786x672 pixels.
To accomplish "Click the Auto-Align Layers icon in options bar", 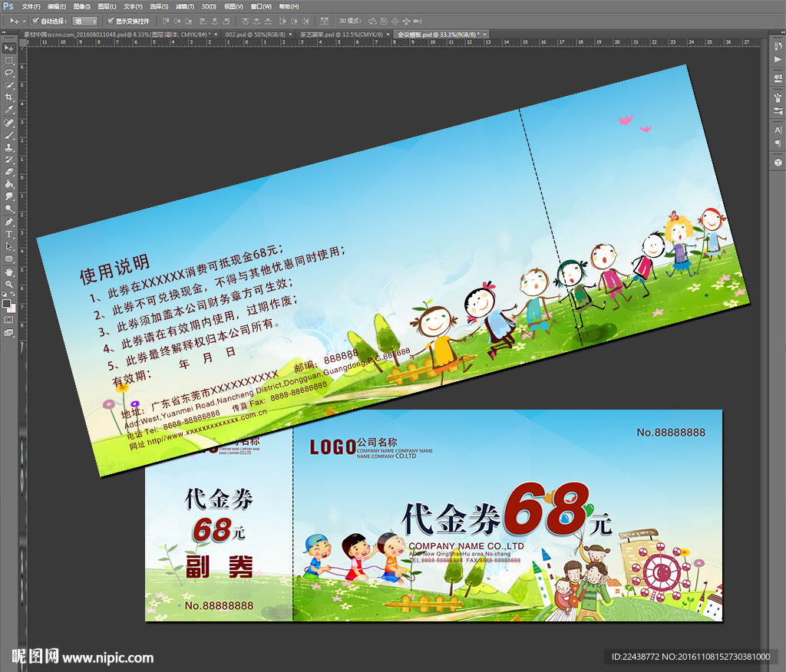I will point(325,21).
